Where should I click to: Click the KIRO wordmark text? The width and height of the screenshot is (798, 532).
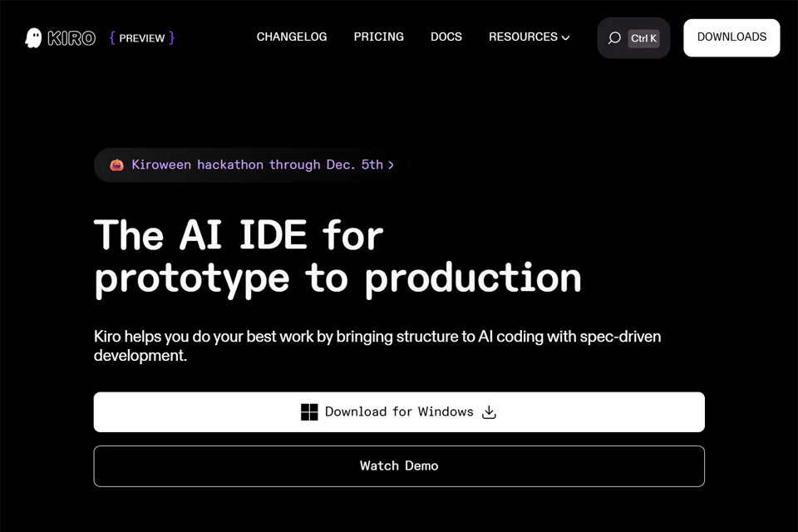pyautogui.click(x=71, y=38)
